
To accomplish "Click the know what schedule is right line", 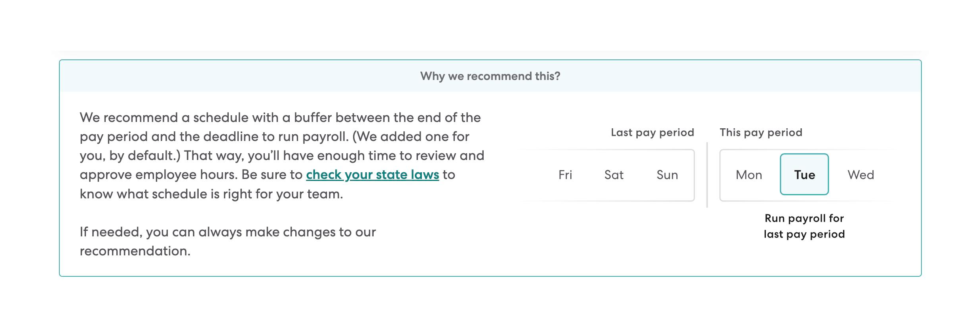I will 211,194.
